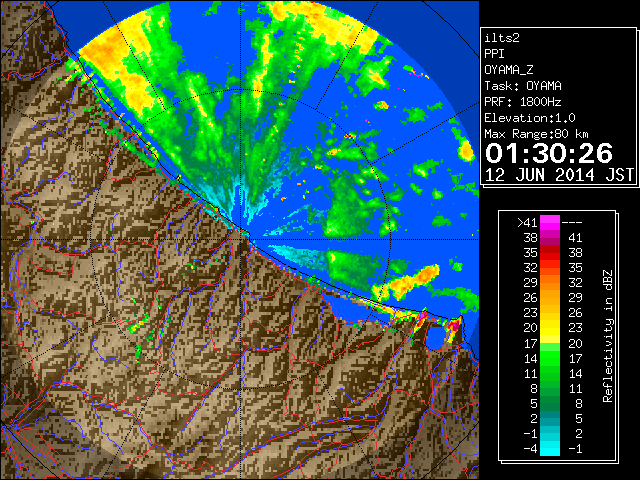
Task: Click the 'ilts2' label in info box
Action: 502,38
